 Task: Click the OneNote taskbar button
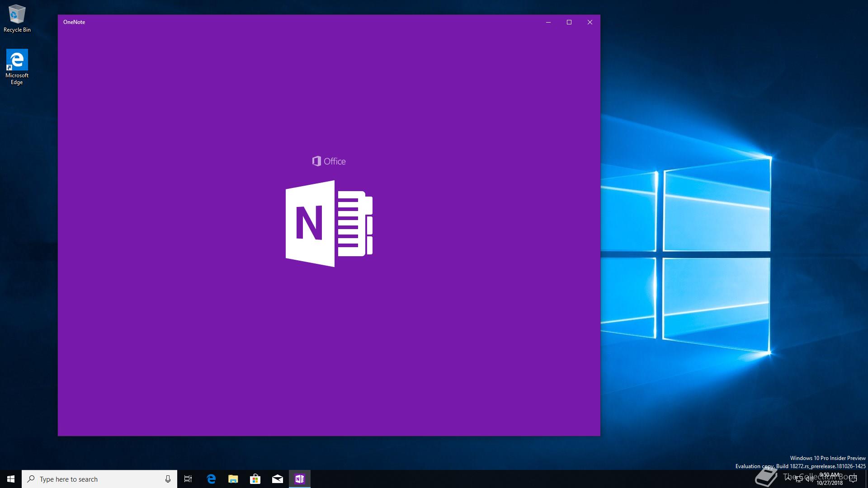pyautogui.click(x=300, y=479)
